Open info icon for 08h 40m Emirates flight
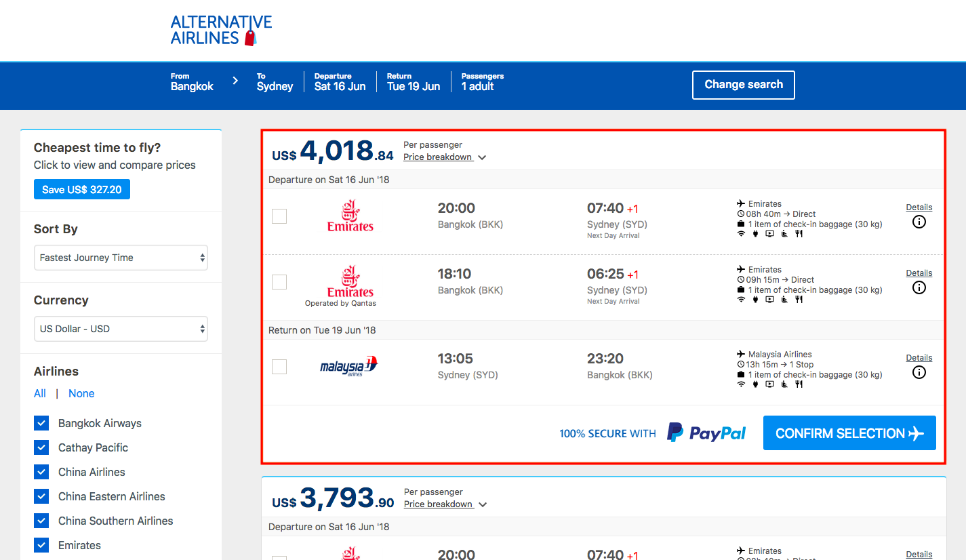Screen dimensions: 966x560 click(x=919, y=222)
